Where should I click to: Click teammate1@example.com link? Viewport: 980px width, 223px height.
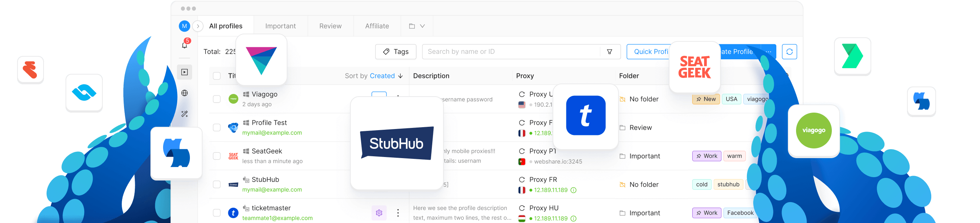[x=277, y=218]
